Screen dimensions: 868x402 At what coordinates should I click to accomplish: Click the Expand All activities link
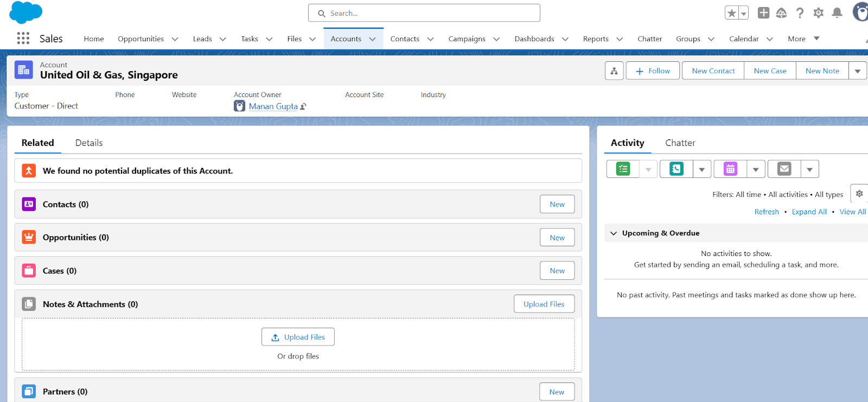coord(809,212)
